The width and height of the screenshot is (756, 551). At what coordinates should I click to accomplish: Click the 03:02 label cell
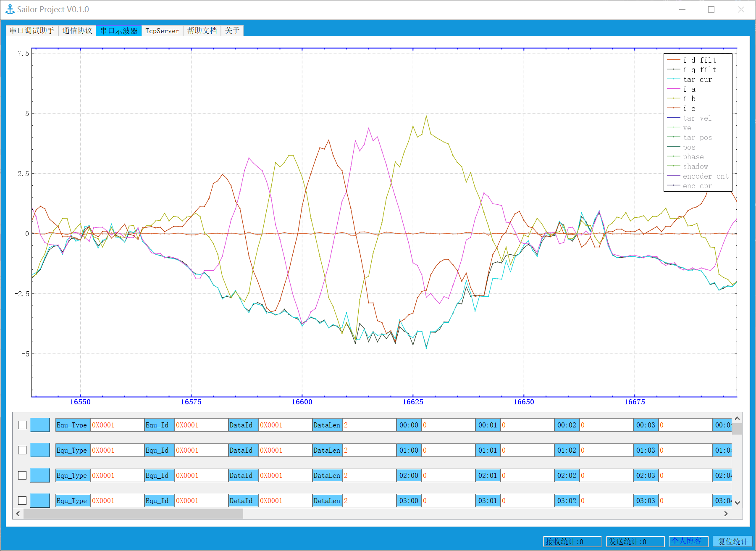tap(567, 501)
